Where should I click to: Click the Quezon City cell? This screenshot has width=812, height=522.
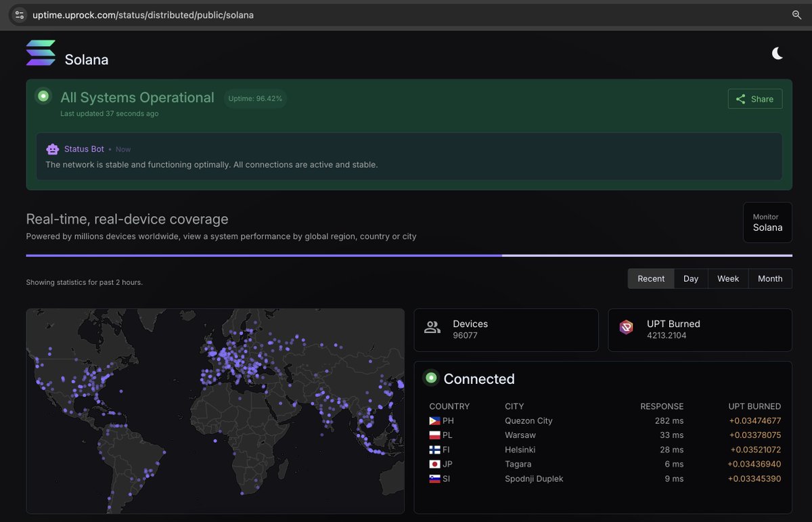pyautogui.click(x=528, y=420)
